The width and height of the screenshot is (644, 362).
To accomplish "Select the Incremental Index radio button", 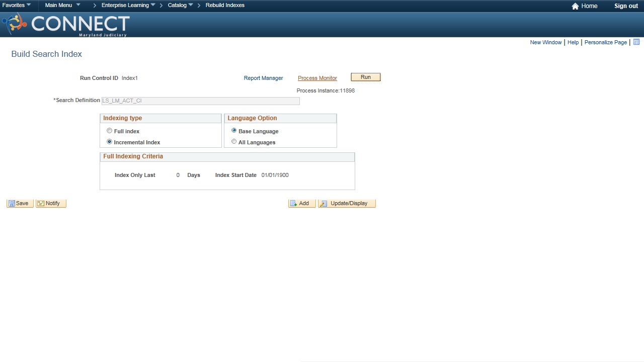I will [109, 142].
